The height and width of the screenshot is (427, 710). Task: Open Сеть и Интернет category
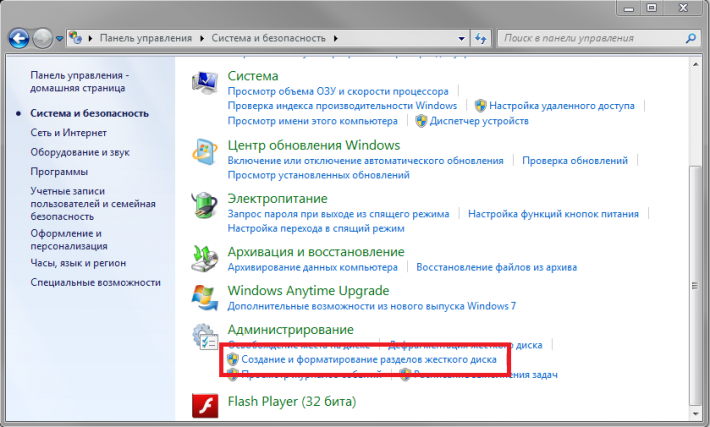pyautogui.click(x=68, y=133)
